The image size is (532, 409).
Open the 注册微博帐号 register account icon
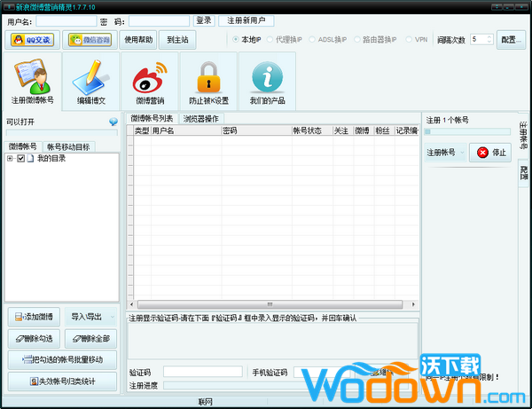(32, 82)
